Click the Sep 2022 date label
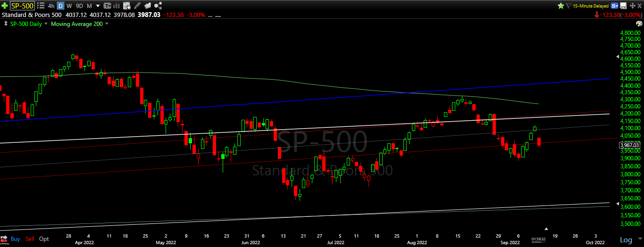Image resolution: width=644 pixels, height=247 pixels. tap(510, 243)
